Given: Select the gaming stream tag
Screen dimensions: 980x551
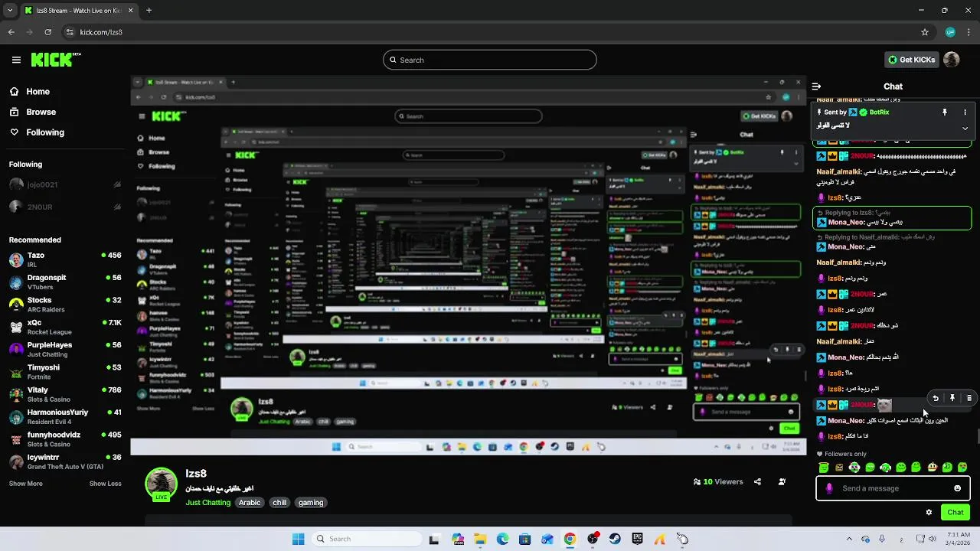Looking at the screenshot, I should (x=311, y=503).
